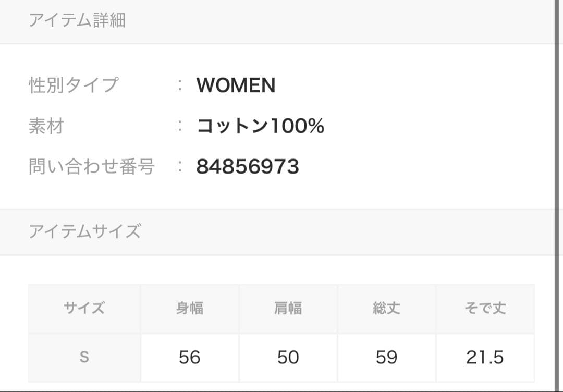Click the 総丈 value 59
563x392 pixels.
click(x=386, y=358)
